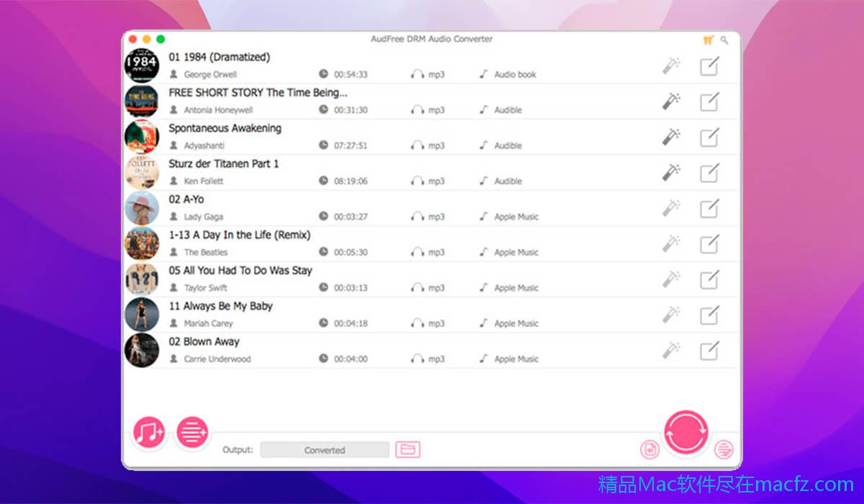Select Carrie Underwood album thumbnail
The width and height of the screenshot is (864, 504).
click(x=141, y=351)
